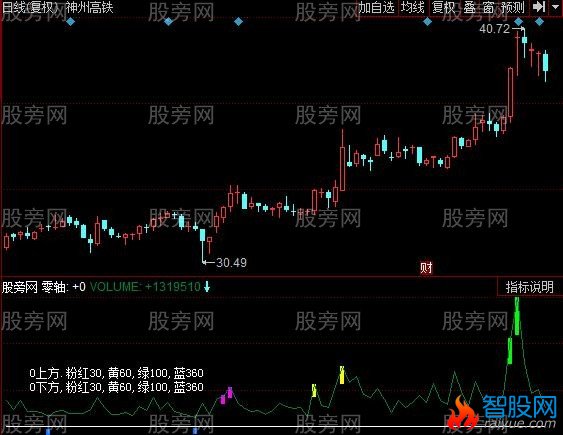Click the VOLUME: +1319510 readout
The width and height of the screenshot is (563, 435).
[145, 287]
